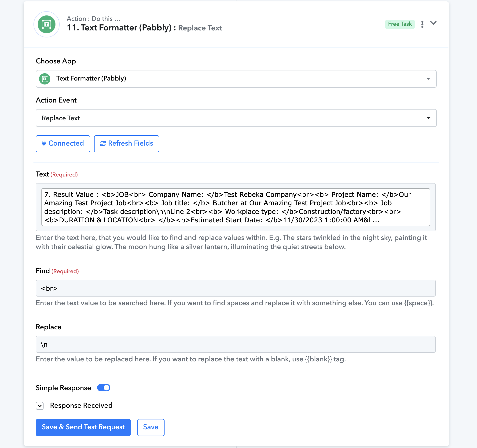Click the small Text Formatter icon in Choose App
This screenshot has height=448, width=477.
(45, 79)
